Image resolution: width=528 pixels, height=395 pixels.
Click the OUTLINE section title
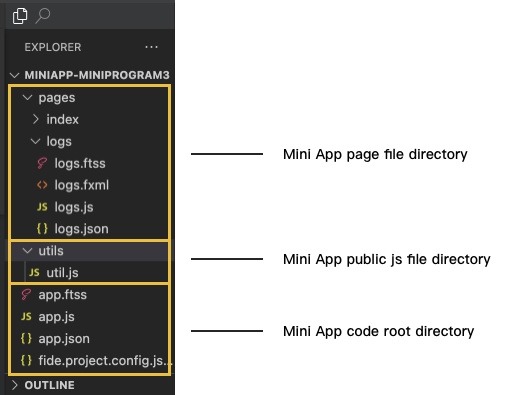click(50, 385)
